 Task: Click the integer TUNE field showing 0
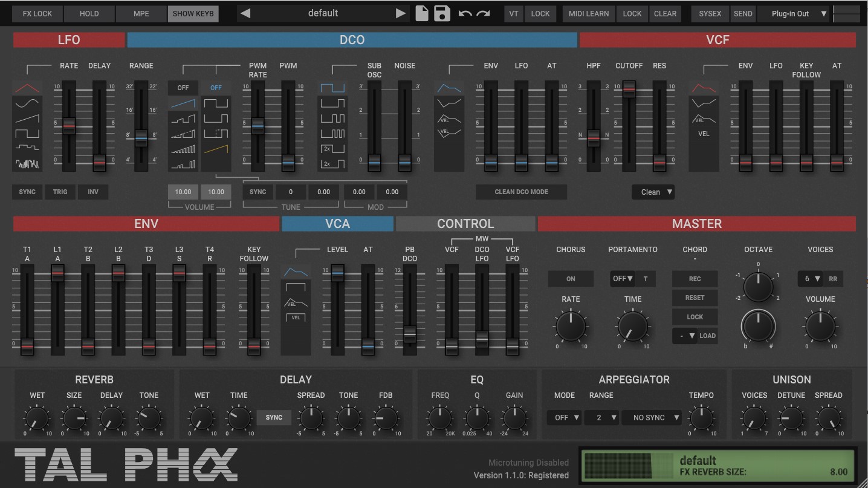tap(291, 192)
